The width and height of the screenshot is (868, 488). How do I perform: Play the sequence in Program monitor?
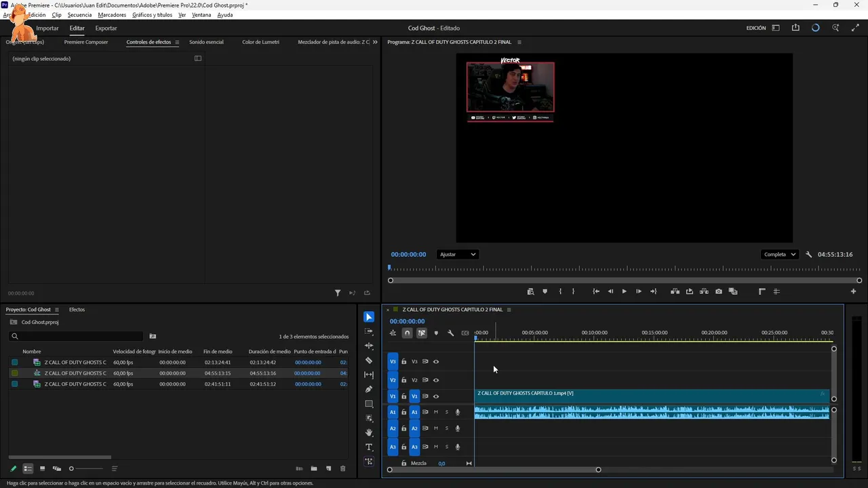624,291
